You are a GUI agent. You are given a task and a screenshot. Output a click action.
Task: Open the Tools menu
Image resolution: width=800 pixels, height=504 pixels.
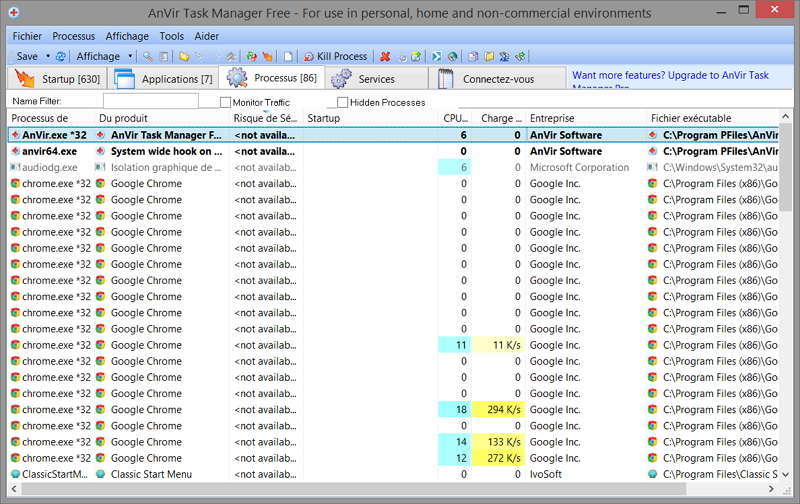(x=171, y=36)
